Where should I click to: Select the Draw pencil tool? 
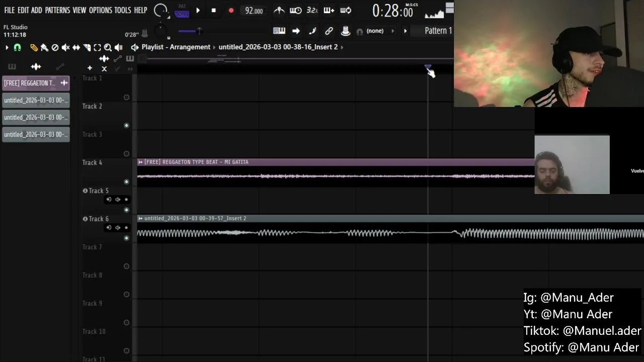point(34,47)
